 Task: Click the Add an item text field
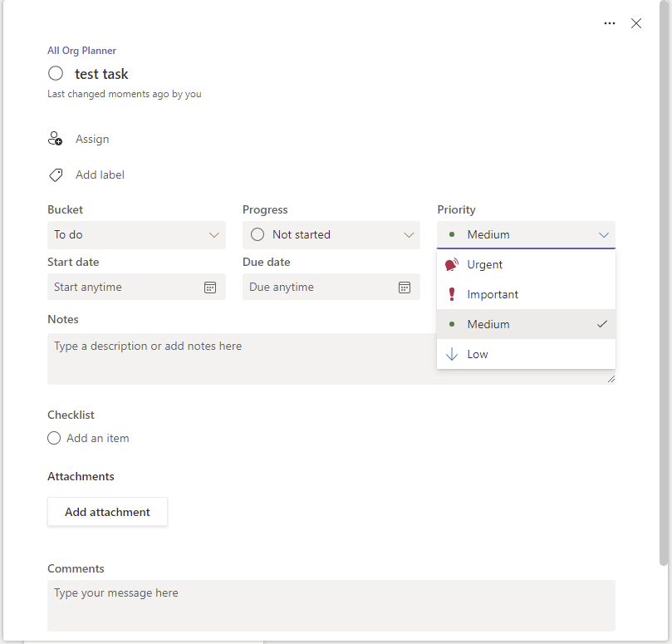click(x=98, y=438)
